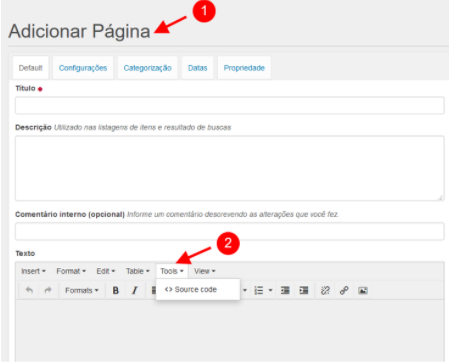Insert a numbered list

click(x=259, y=290)
